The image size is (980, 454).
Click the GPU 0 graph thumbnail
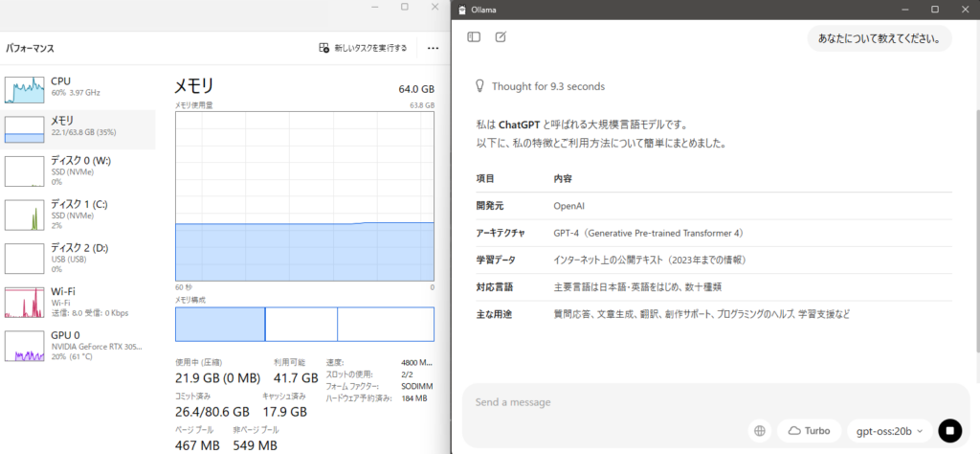tap(24, 346)
